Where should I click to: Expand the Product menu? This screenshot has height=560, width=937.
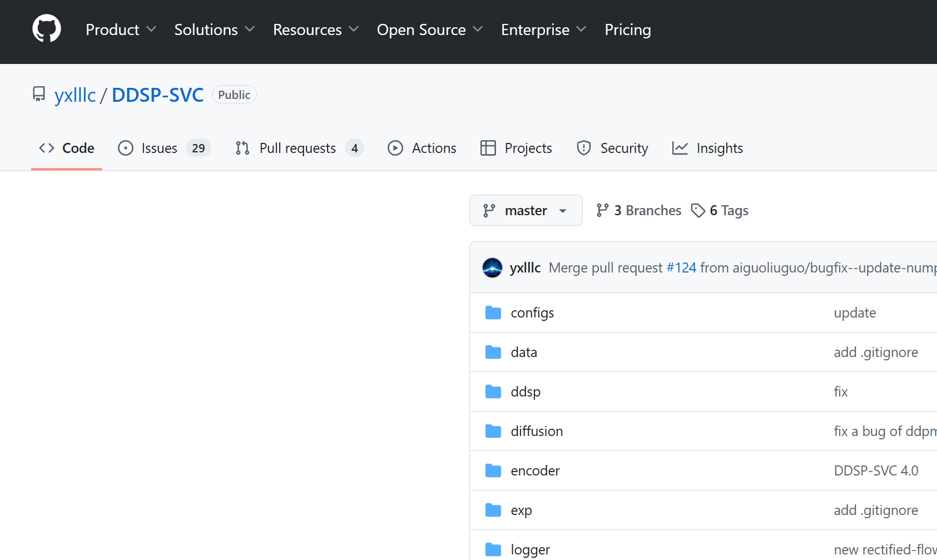coord(121,29)
